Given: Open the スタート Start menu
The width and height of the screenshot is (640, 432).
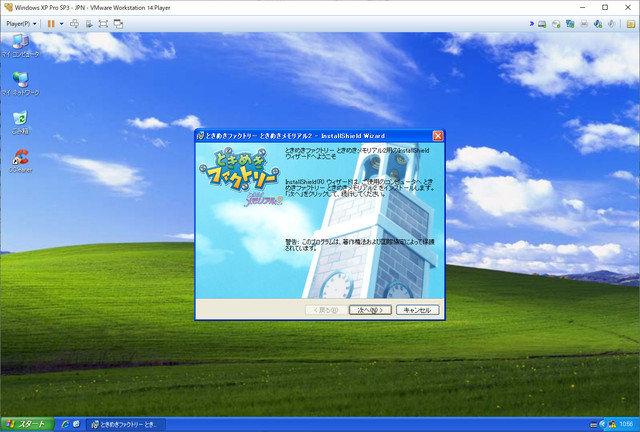Looking at the screenshot, I should pos(27,424).
